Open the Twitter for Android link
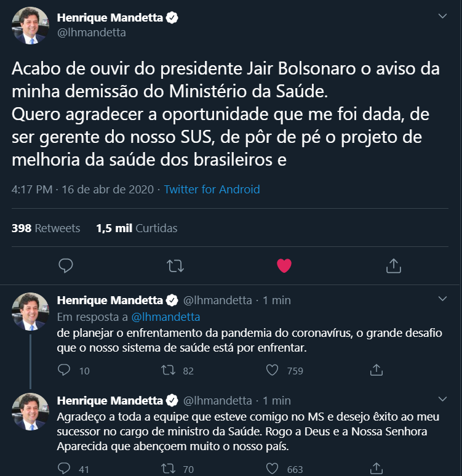462x476 pixels. [212, 190]
